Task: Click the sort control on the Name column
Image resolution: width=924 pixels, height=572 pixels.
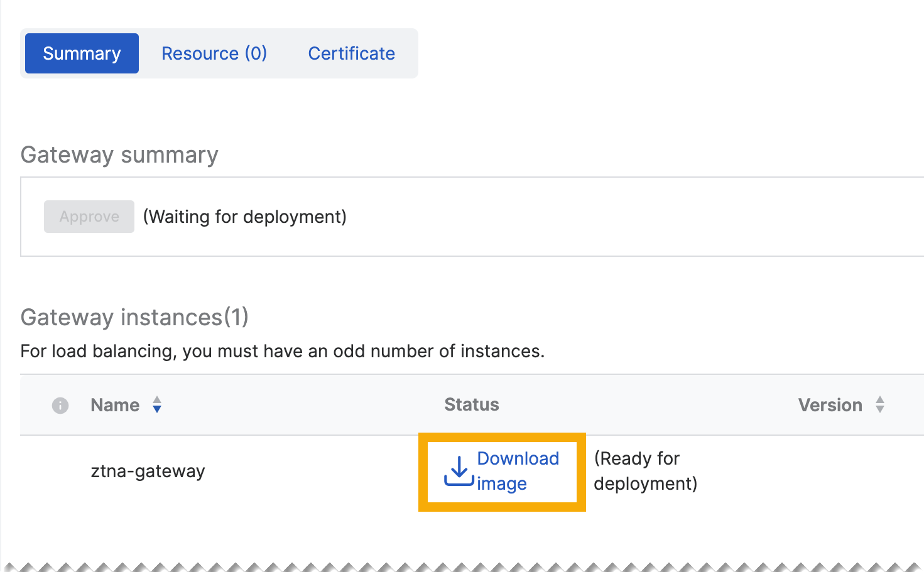Action: click(157, 405)
